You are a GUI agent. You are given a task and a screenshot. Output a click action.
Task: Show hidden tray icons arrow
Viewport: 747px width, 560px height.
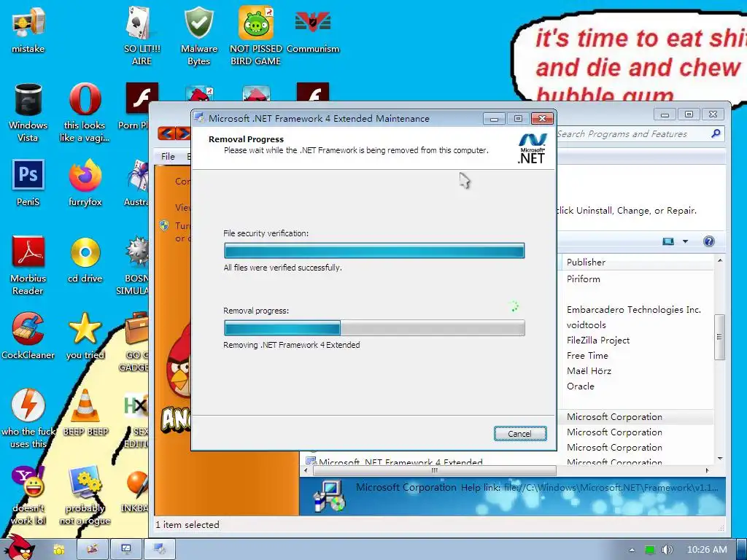tap(632, 550)
